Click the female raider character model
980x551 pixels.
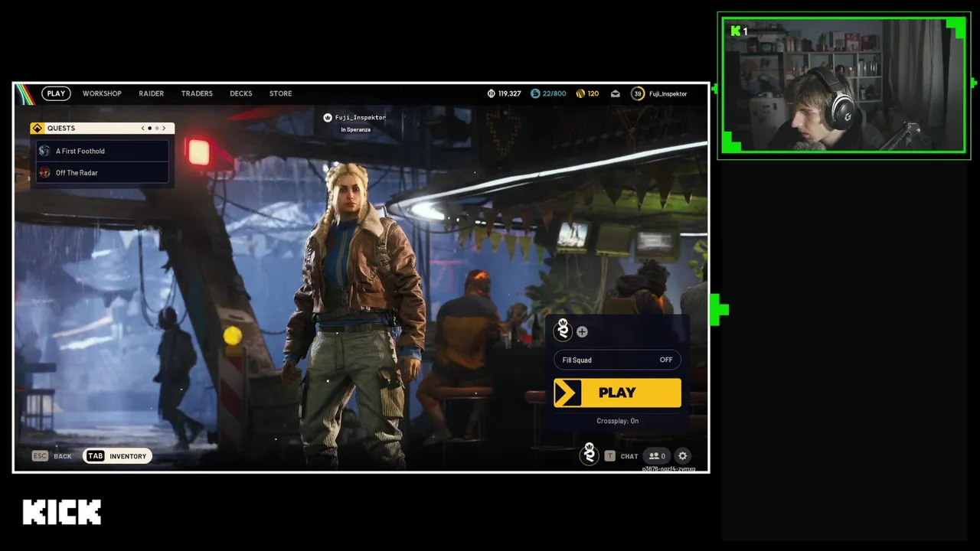353,314
